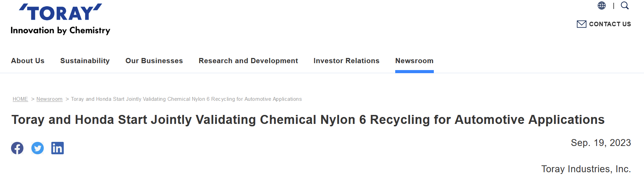Go to HOME via the breadcrumb
The width and height of the screenshot is (644, 195).
click(x=20, y=99)
